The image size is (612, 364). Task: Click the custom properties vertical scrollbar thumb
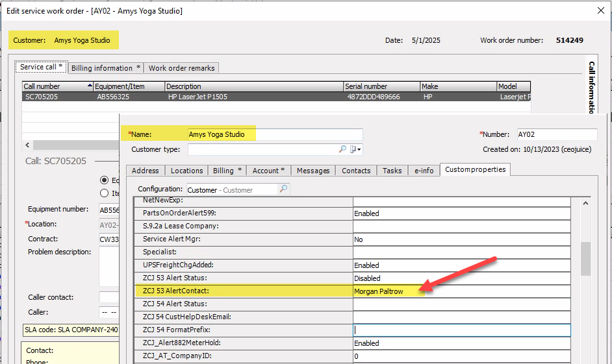pos(585,259)
